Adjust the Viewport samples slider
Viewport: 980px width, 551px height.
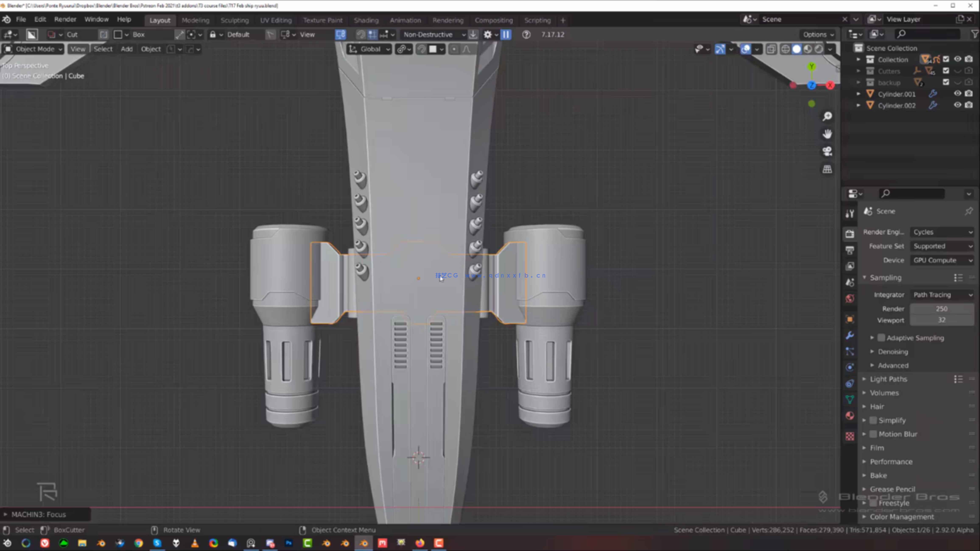[x=942, y=320]
